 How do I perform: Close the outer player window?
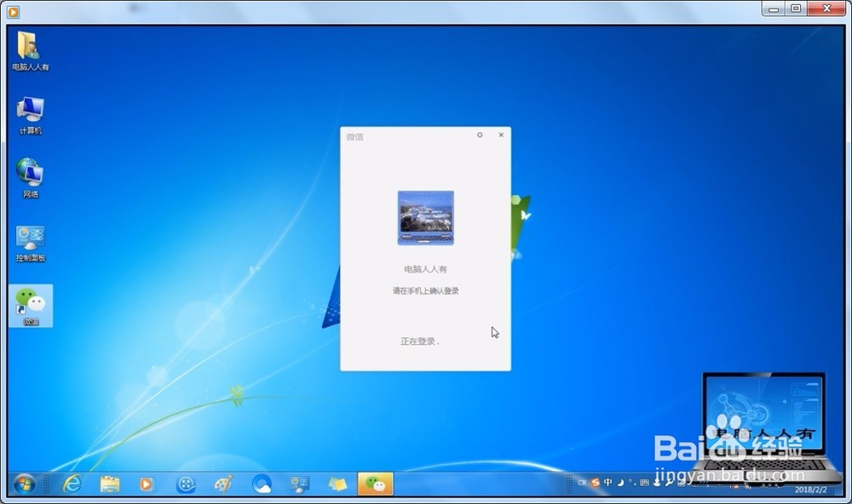click(x=826, y=9)
